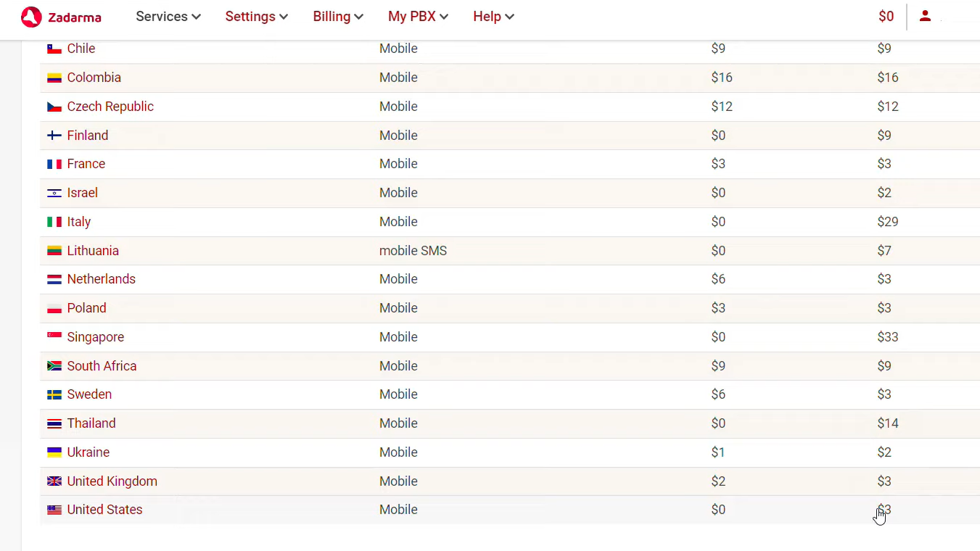
Task: Click the Chile flag icon
Action: coord(54,49)
